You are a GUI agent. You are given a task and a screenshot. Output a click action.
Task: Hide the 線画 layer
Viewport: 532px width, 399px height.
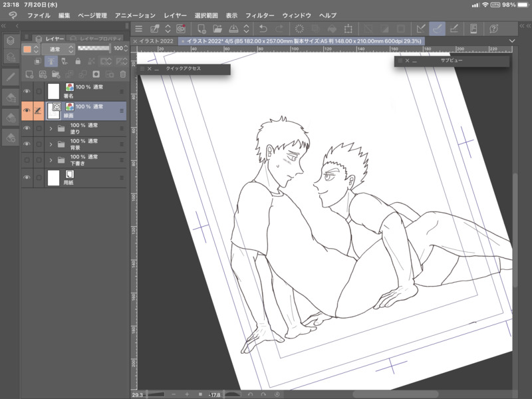27,110
